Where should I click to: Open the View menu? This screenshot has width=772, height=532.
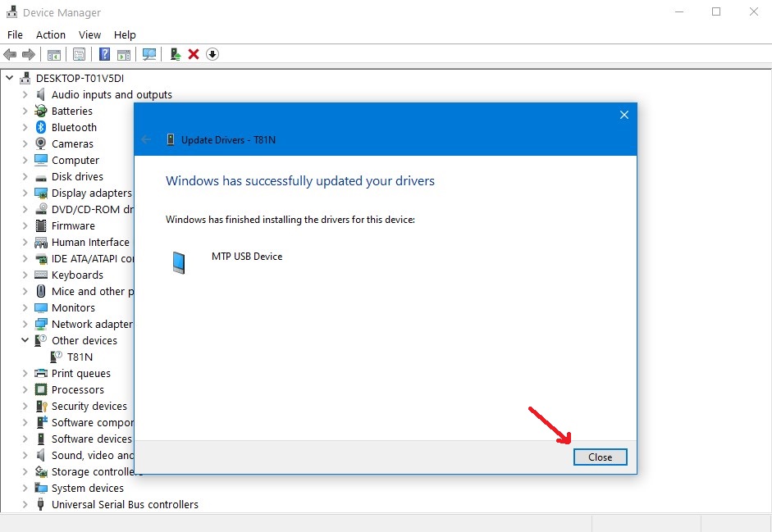point(89,35)
